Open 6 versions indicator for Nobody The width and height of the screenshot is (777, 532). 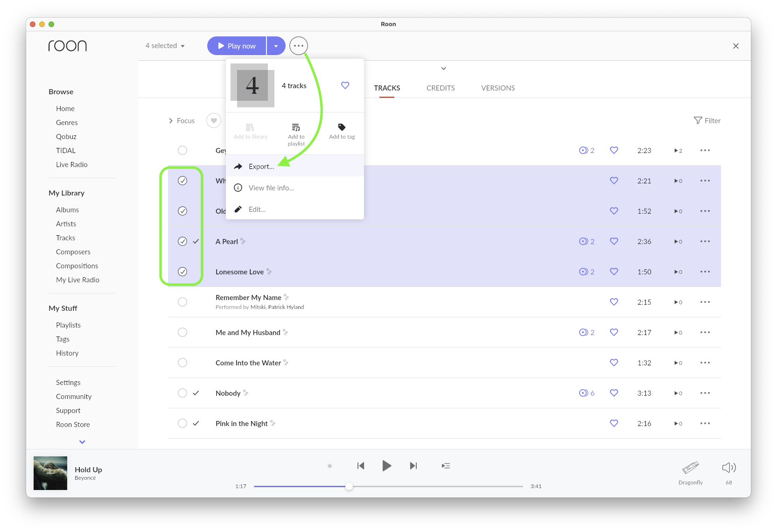click(x=587, y=393)
